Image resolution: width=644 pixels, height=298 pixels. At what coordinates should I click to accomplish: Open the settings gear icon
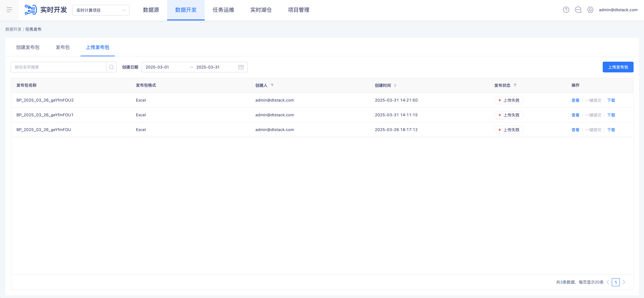point(590,10)
